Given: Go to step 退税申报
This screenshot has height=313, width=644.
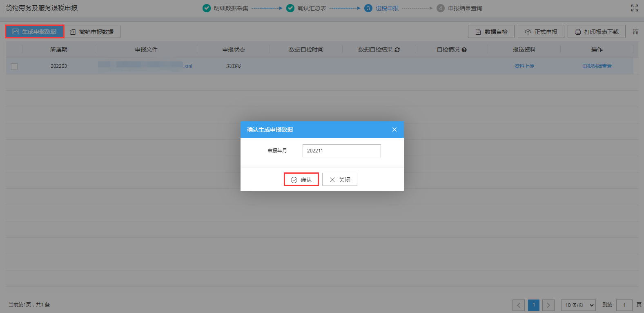Looking at the screenshot, I should (x=381, y=8).
